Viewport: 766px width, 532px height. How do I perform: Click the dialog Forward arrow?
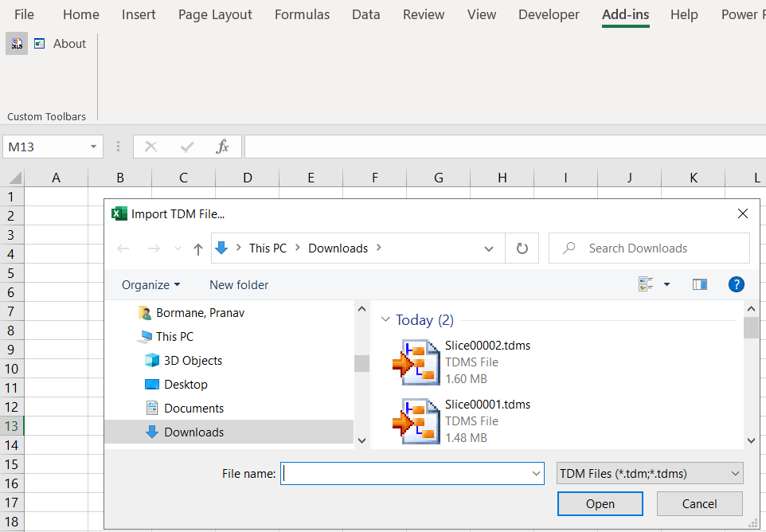coord(154,248)
